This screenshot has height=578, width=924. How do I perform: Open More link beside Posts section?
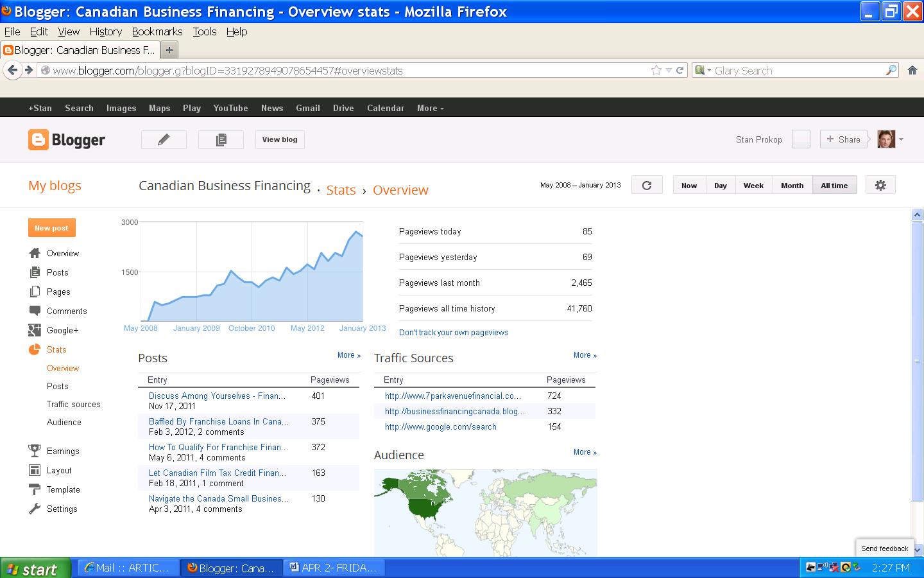(349, 355)
